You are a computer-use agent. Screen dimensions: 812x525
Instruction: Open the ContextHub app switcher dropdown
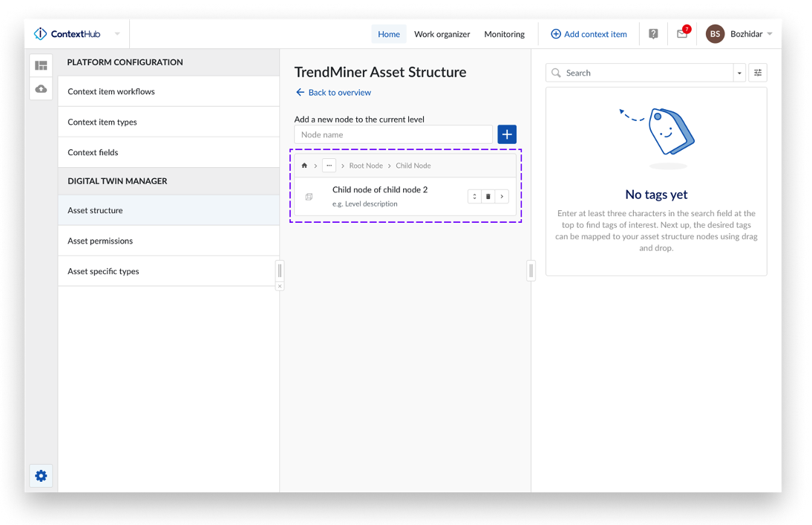[117, 34]
